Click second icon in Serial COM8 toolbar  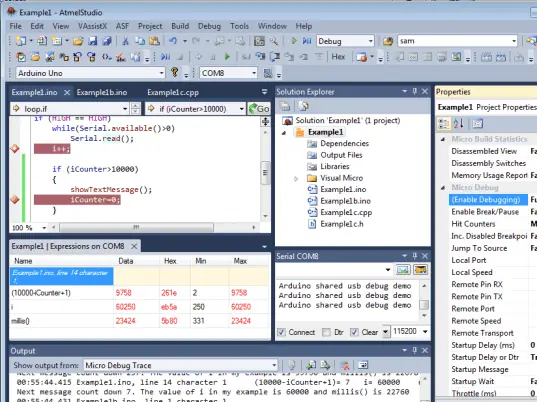(x=420, y=270)
